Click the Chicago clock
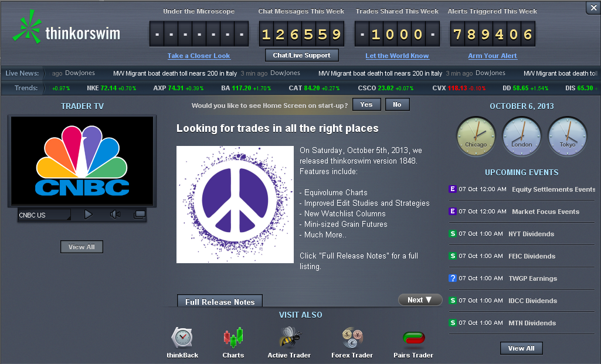 tap(476, 137)
